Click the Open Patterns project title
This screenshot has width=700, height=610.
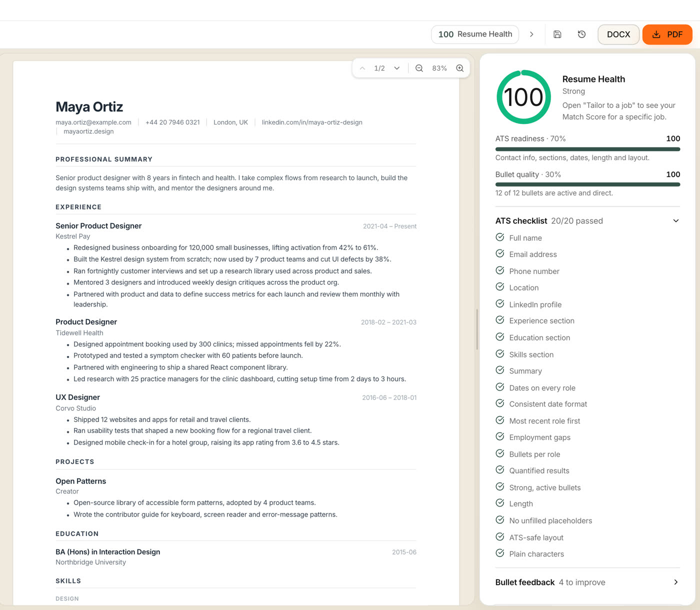point(81,481)
